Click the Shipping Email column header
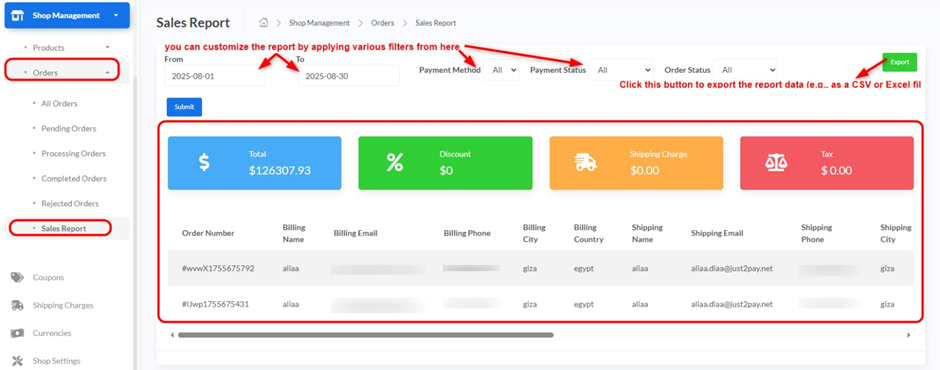Viewport: 940px width, 370px height. (717, 233)
